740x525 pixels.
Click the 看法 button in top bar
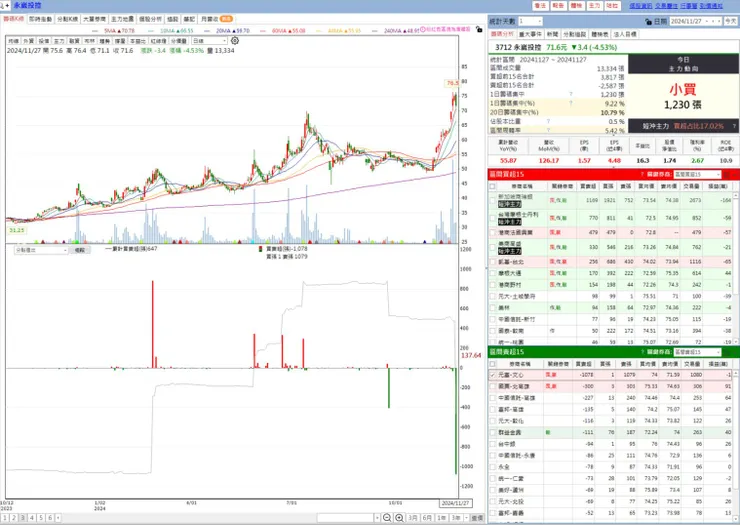coord(540,6)
